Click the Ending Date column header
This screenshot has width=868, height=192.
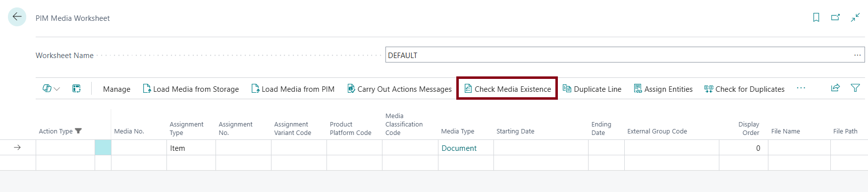point(601,128)
